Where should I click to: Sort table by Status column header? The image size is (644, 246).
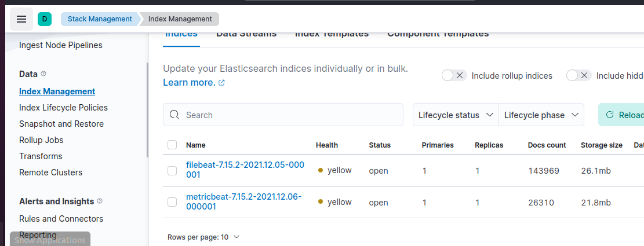pyautogui.click(x=380, y=145)
